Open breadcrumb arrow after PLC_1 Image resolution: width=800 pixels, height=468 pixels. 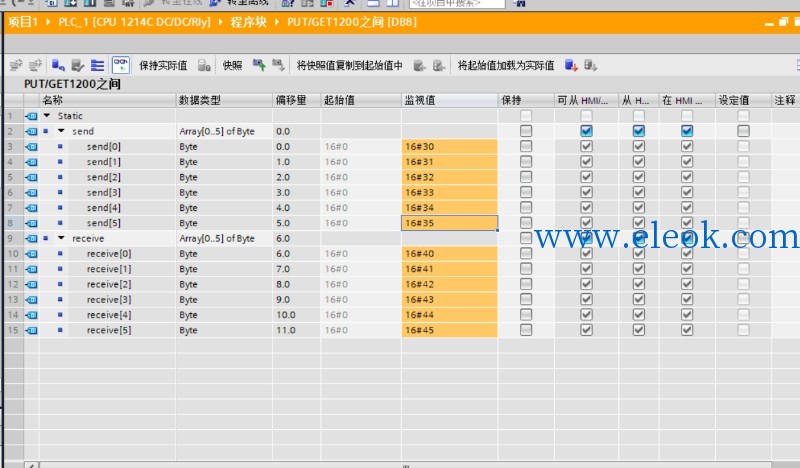[x=220, y=22]
